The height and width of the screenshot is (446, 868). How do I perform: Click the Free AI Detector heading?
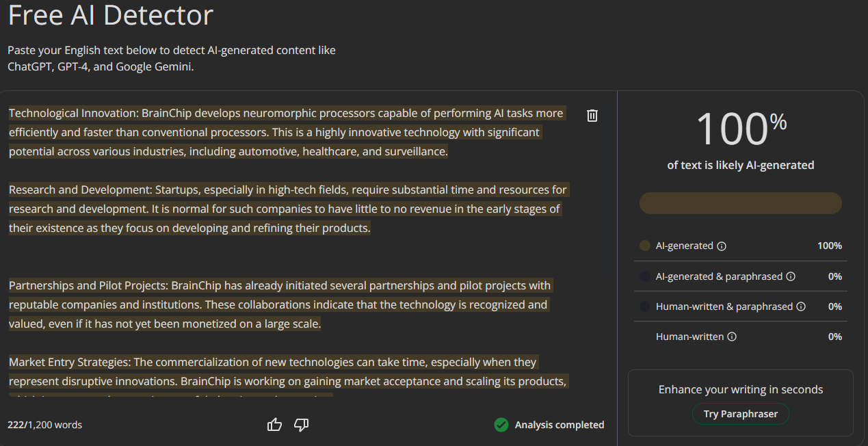click(x=111, y=15)
